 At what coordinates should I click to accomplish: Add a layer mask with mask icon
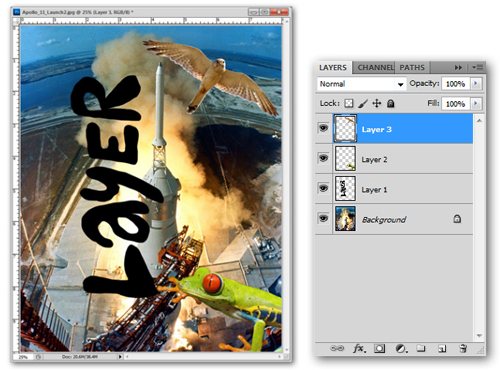tap(379, 349)
